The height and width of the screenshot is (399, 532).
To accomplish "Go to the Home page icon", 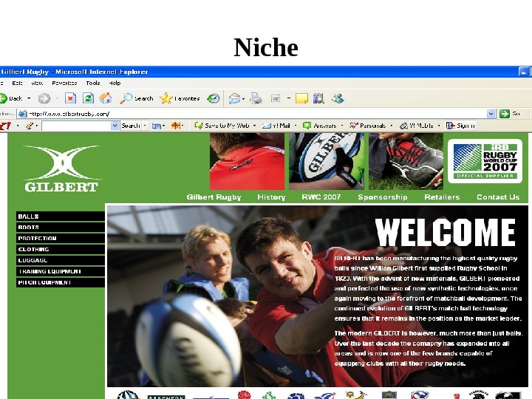I will 106,98.
